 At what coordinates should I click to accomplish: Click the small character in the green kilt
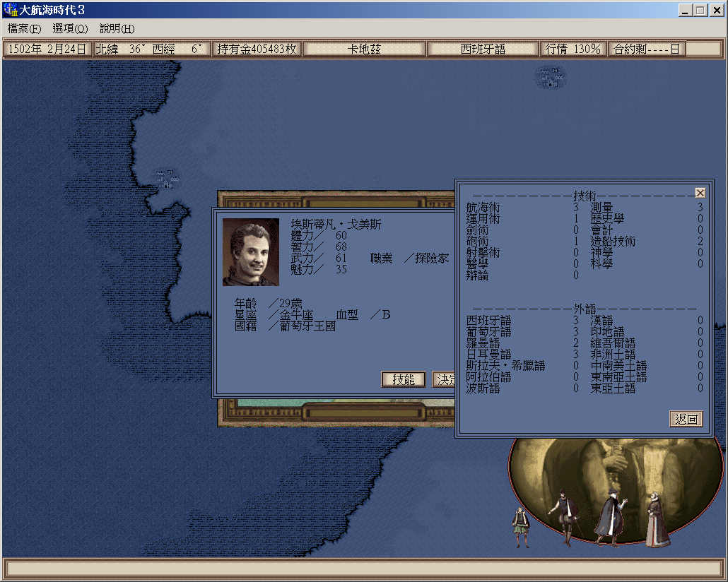(x=521, y=527)
